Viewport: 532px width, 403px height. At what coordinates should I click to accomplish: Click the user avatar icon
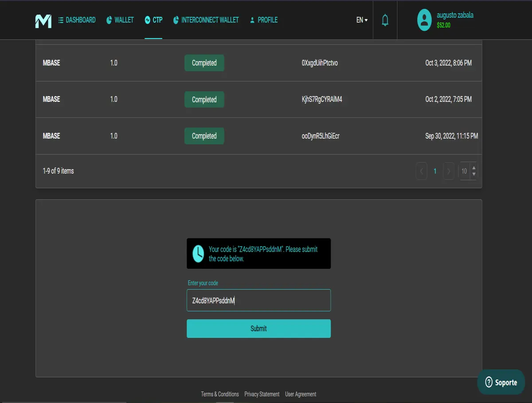click(x=425, y=20)
